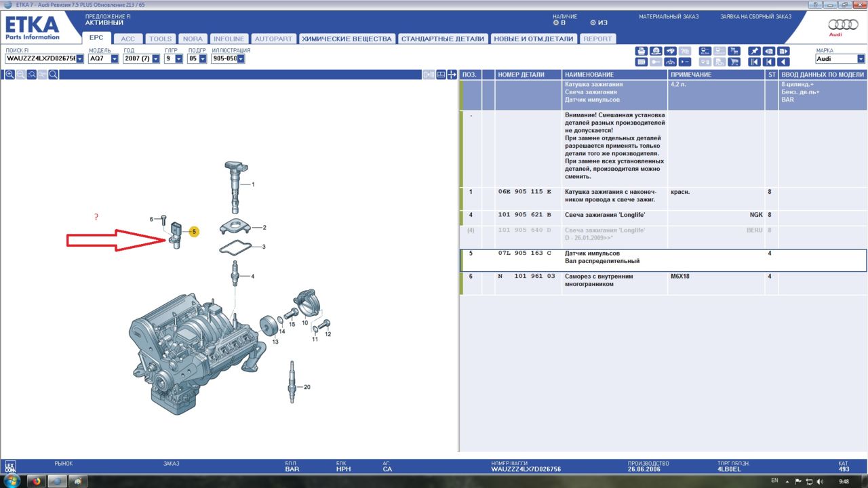The image size is (868, 488).
Task: Select the 'В' availability radio button
Action: tap(556, 22)
